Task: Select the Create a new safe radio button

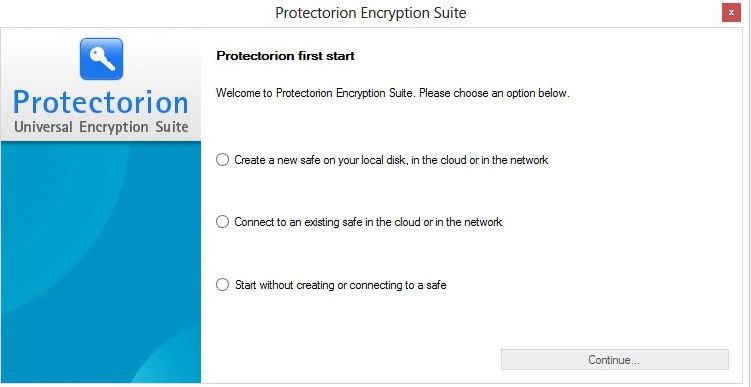Action: point(222,160)
